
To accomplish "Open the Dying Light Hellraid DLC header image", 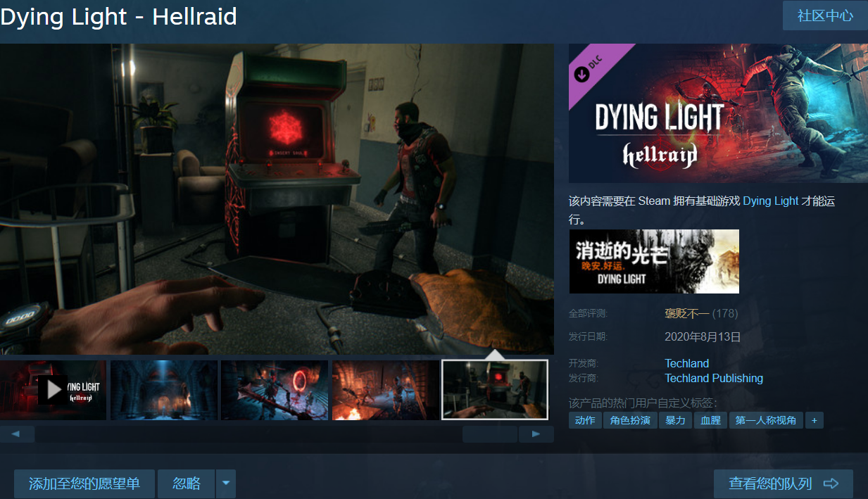I will 718,113.
